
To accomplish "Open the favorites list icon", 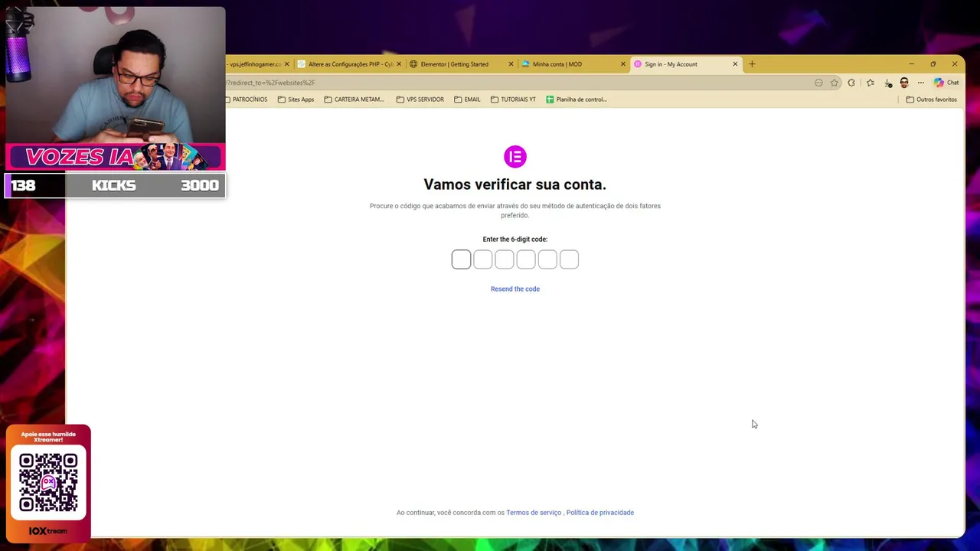I will click(871, 83).
